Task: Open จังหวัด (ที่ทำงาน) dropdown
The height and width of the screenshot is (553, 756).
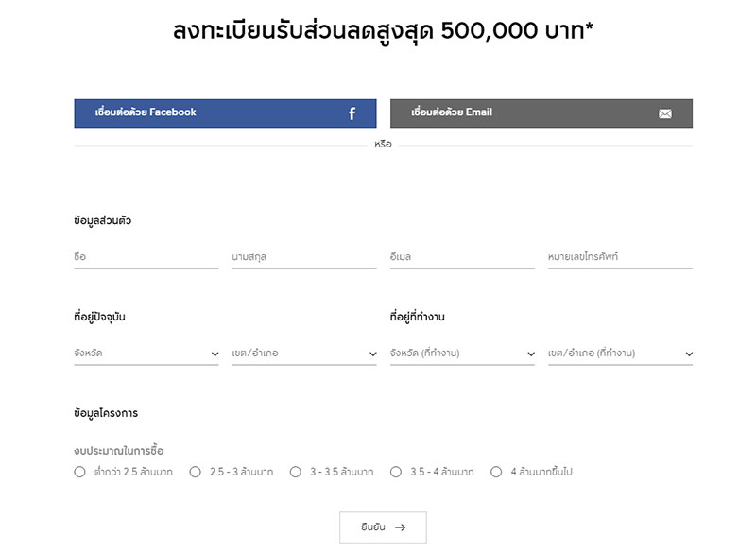Action: click(x=462, y=354)
